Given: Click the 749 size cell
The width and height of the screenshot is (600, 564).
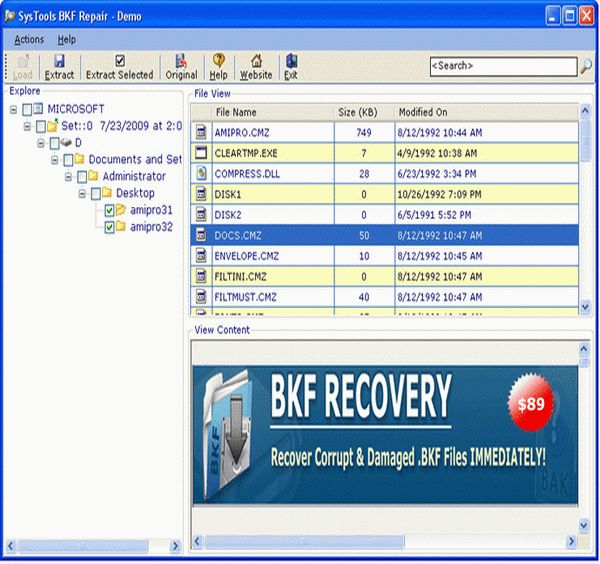Looking at the screenshot, I should pos(364,133).
